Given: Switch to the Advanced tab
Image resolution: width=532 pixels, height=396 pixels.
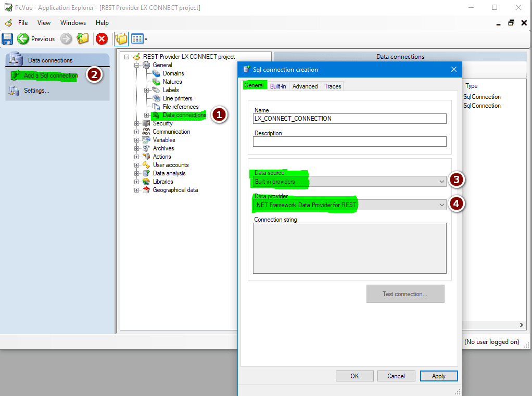Looking at the screenshot, I should coord(305,86).
